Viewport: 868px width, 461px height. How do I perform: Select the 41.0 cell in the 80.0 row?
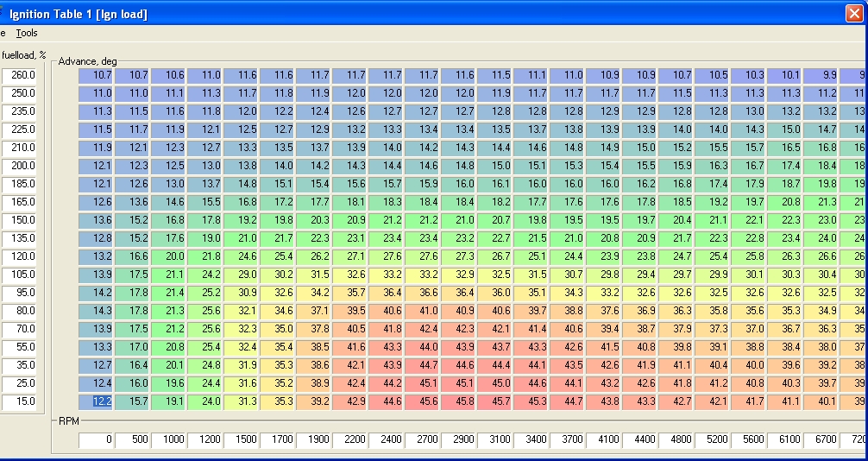[423, 311]
